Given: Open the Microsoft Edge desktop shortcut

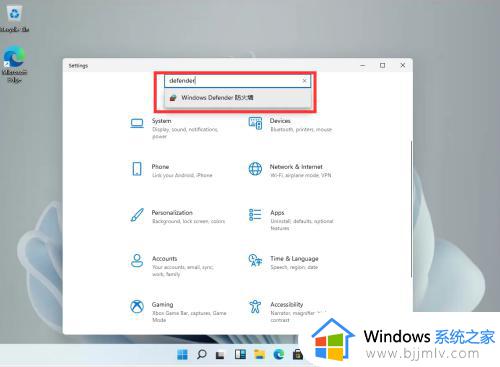Looking at the screenshot, I should pyautogui.click(x=14, y=65).
